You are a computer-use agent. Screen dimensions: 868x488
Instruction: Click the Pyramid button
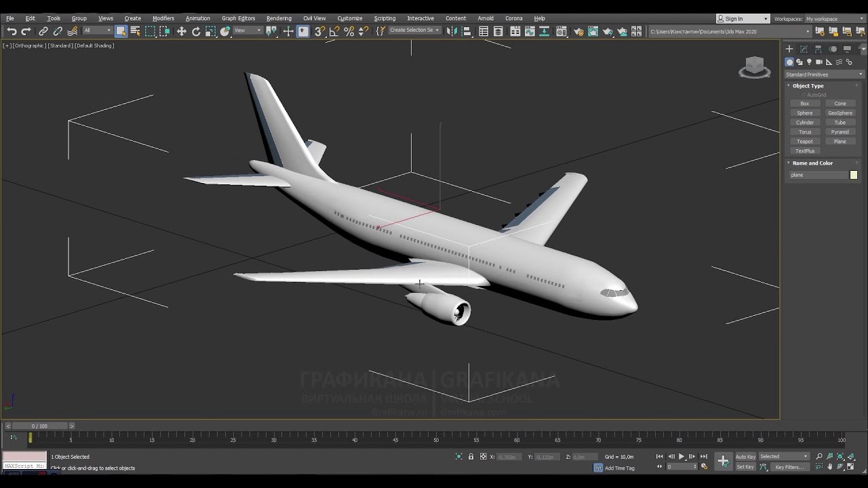pyautogui.click(x=840, y=132)
